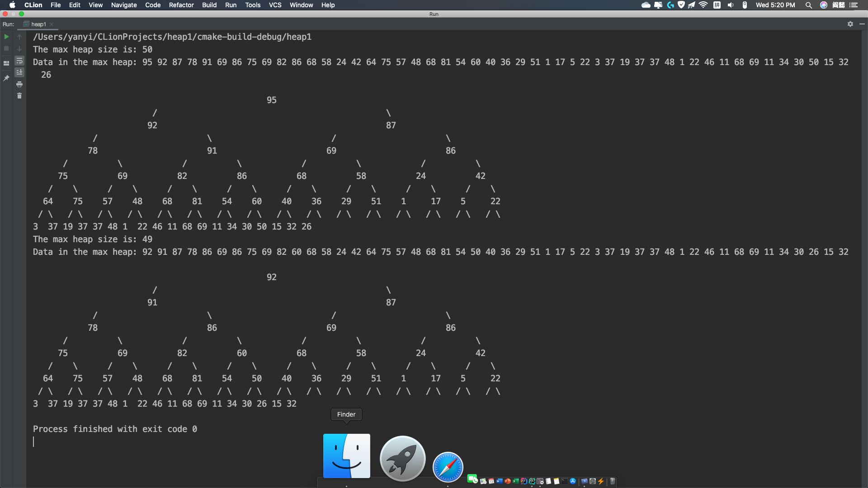
Task: Open the Build menu
Action: (209, 5)
